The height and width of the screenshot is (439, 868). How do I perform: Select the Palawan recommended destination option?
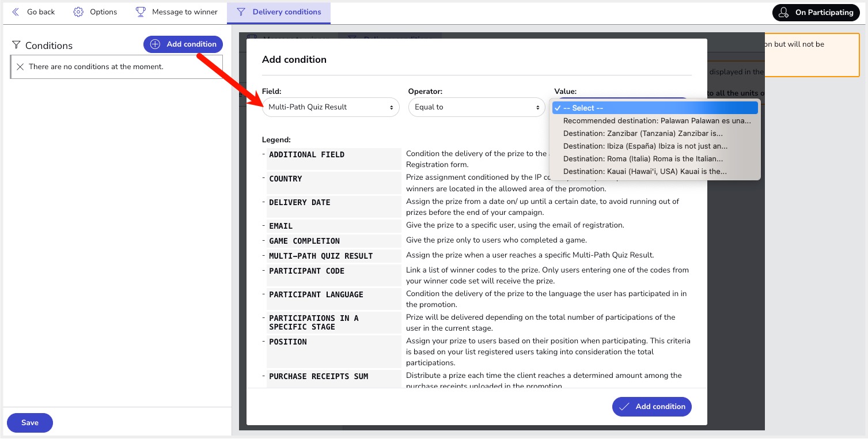tap(657, 121)
